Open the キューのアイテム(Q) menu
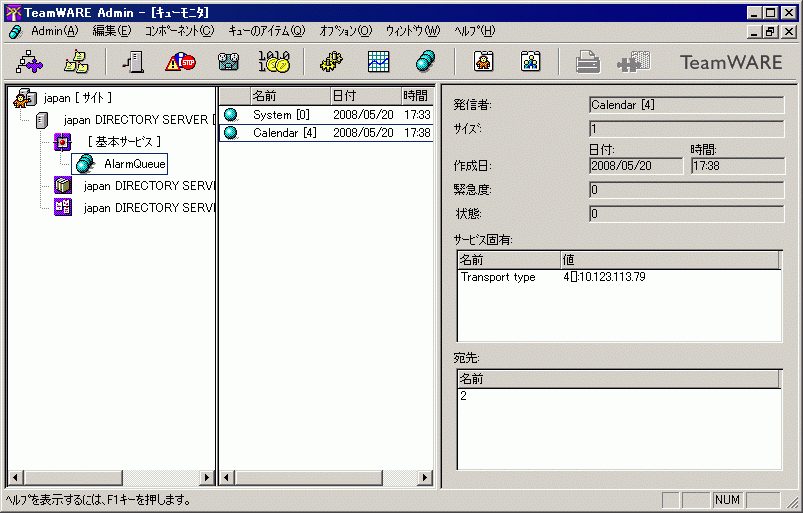803x513 pixels. point(266,31)
